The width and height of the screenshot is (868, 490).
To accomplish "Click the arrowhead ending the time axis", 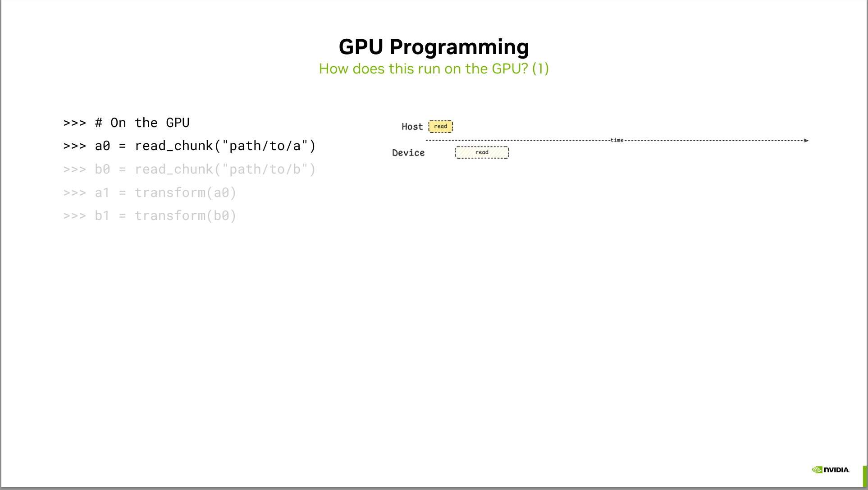I will (x=806, y=141).
